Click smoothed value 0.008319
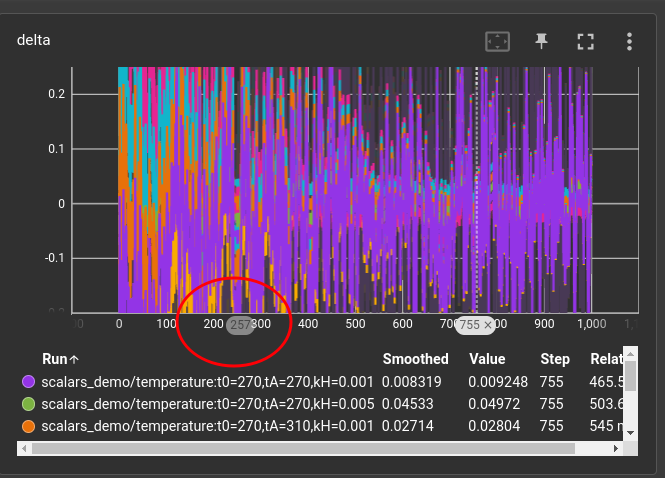Screen dimensions: 665x478 (411, 382)
